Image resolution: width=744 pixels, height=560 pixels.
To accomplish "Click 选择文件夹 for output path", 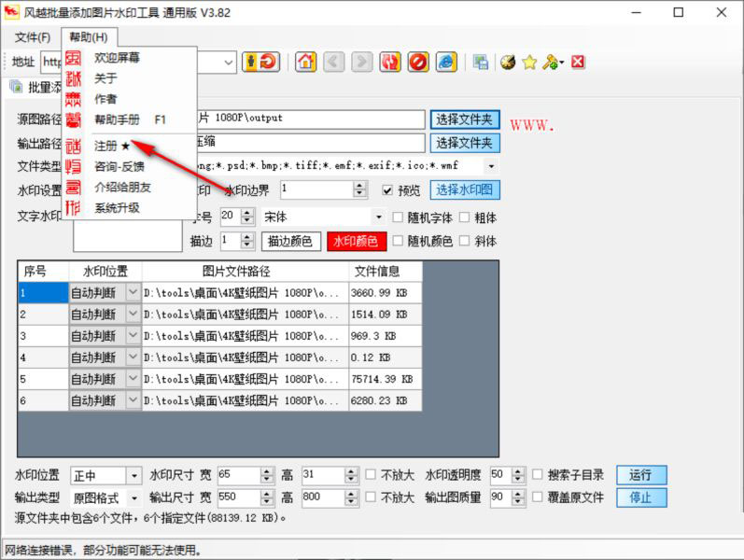I will (x=465, y=143).
